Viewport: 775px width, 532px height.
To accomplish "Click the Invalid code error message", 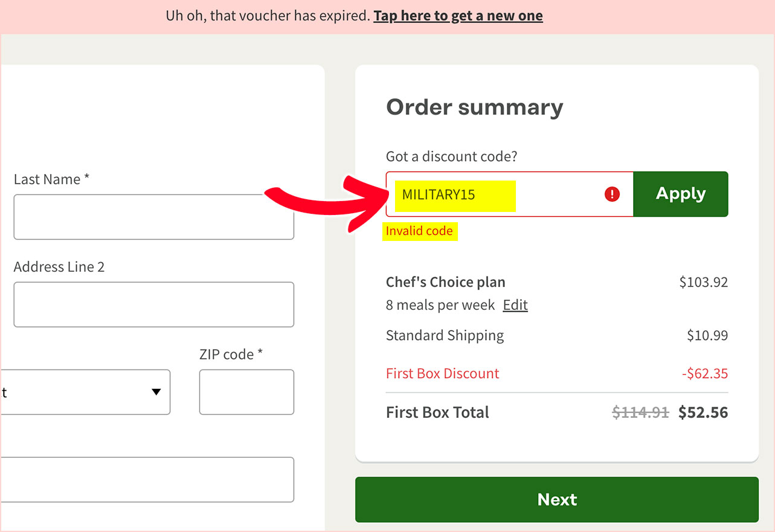I will 419,231.
